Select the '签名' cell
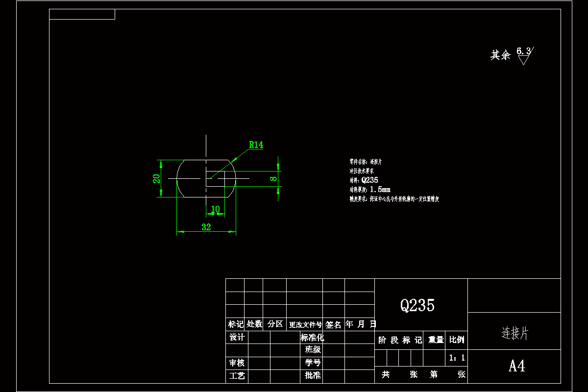This screenshot has width=588, height=392. tap(333, 324)
